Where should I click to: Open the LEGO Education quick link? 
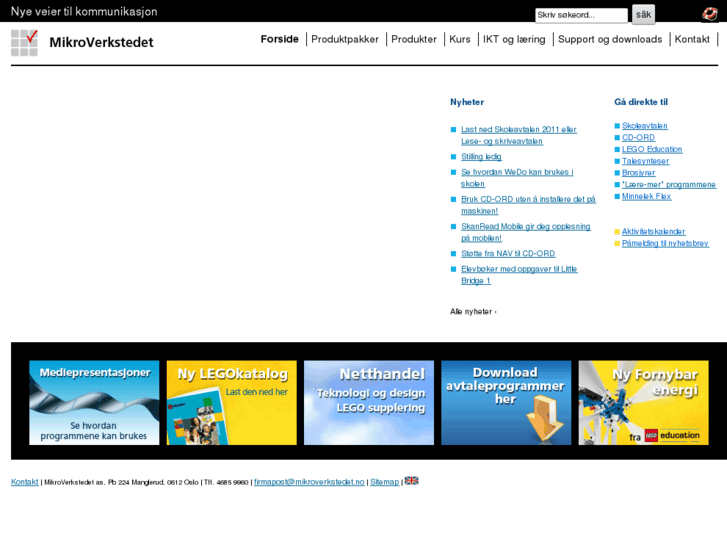[652, 149]
